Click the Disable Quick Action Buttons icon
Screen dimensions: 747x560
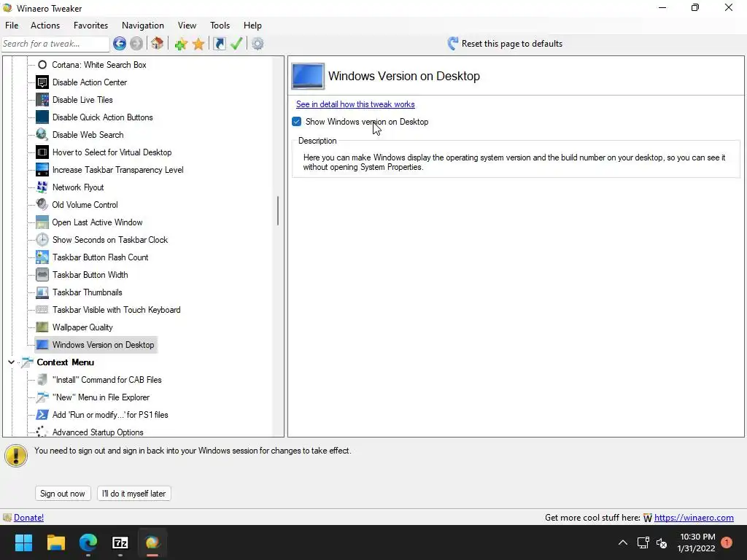click(42, 117)
